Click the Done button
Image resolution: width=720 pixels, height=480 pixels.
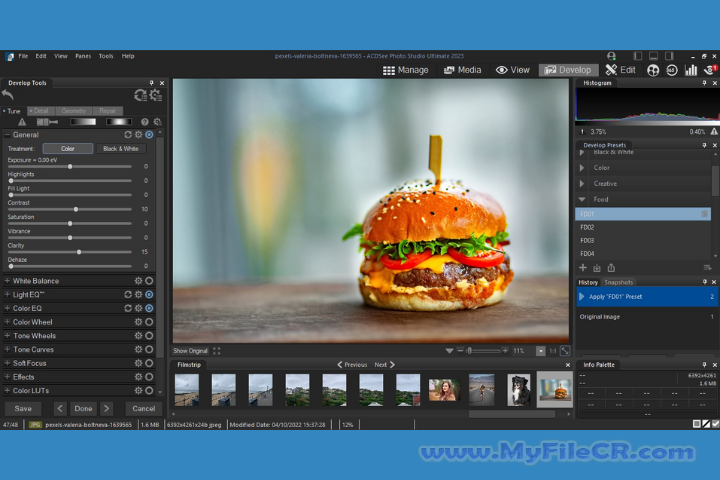[x=83, y=408]
